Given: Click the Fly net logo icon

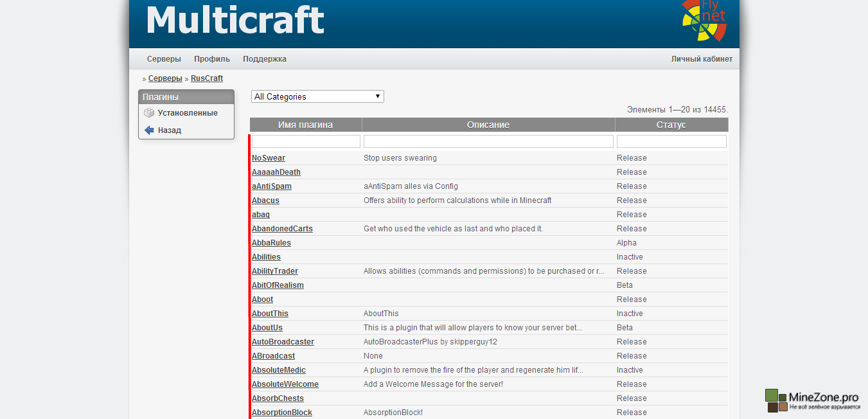Looking at the screenshot, I should (x=704, y=21).
